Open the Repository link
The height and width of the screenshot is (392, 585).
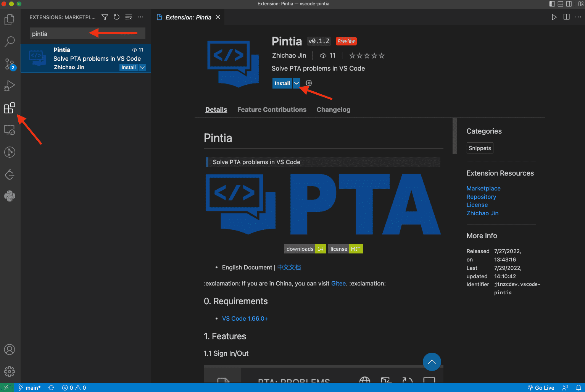(481, 197)
